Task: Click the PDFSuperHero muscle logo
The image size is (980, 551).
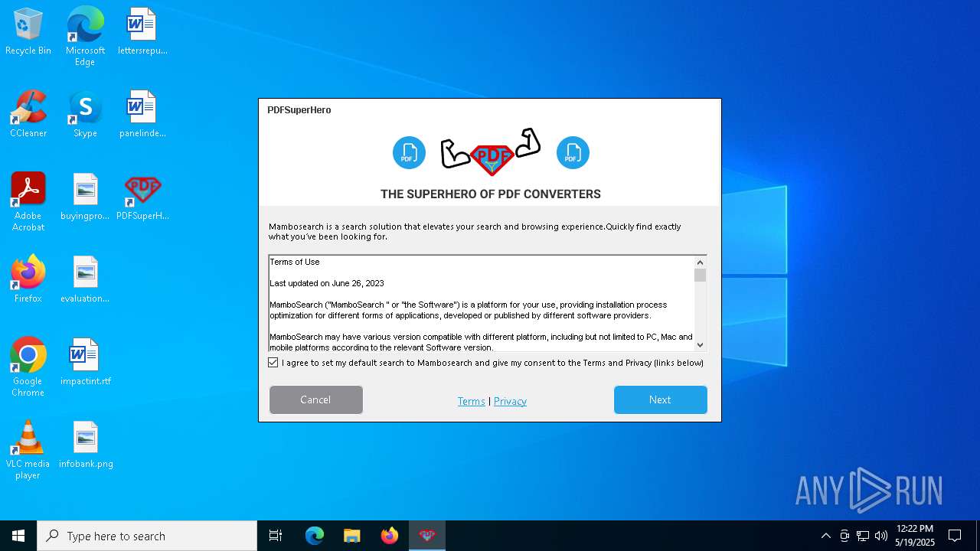Action: pyautogui.click(x=491, y=152)
